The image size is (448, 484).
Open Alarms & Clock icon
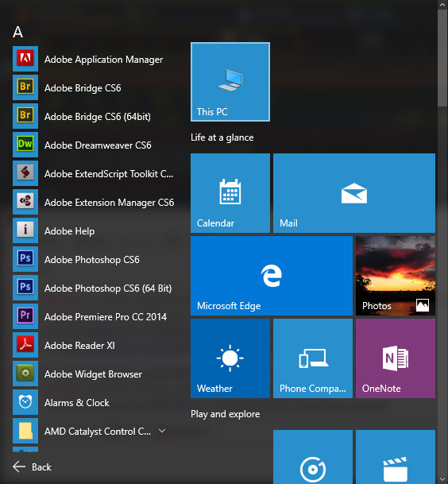tap(25, 402)
